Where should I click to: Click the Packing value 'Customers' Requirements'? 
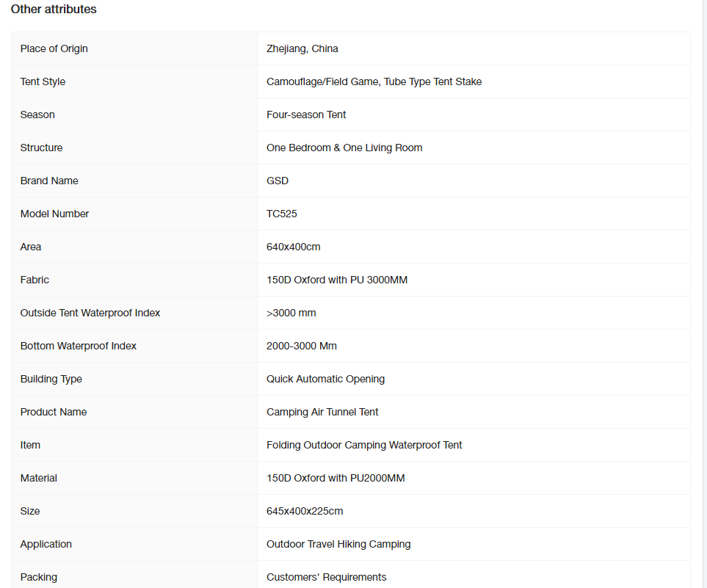coord(327,577)
